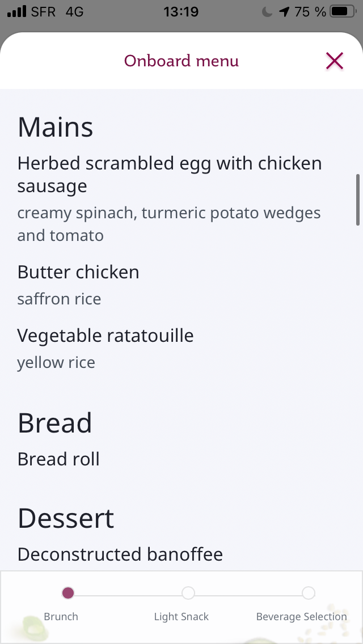Image resolution: width=363 pixels, height=644 pixels.
Task: Select the Light Snack step dot
Action: pos(188,593)
